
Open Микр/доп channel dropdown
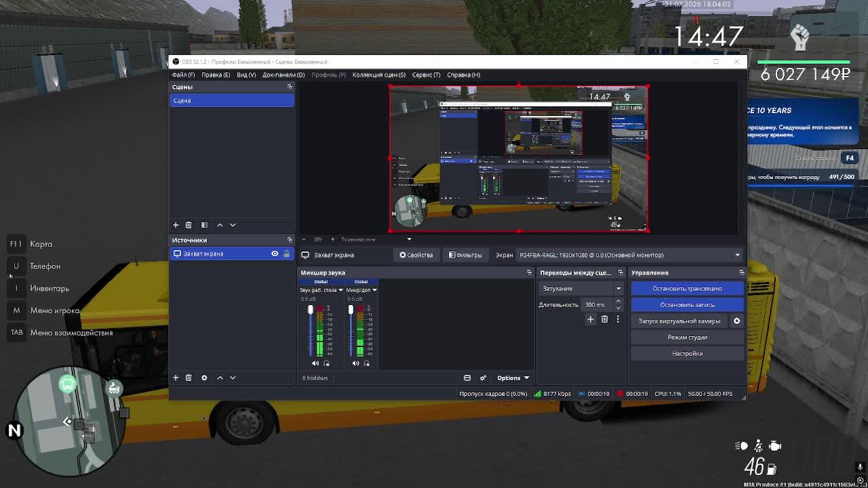click(x=374, y=290)
